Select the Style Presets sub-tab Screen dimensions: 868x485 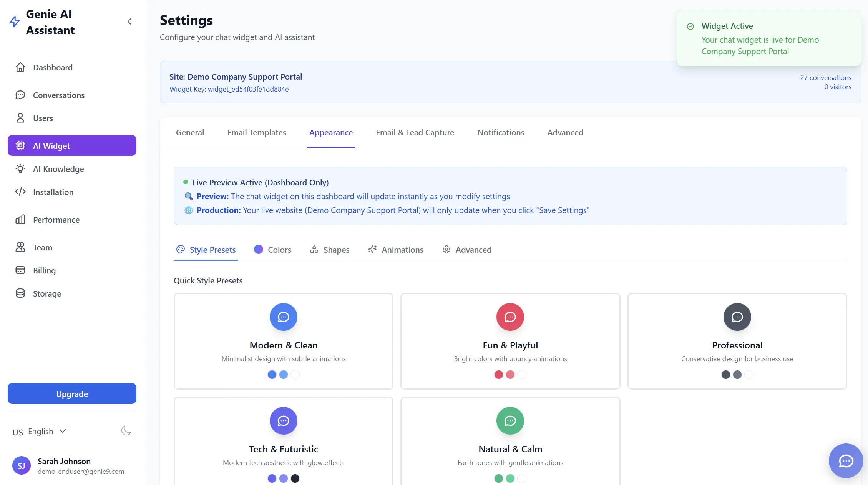click(x=206, y=250)
